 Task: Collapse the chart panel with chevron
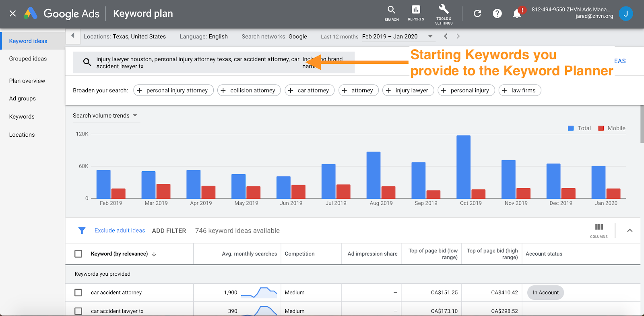click(x=630, y=231)
